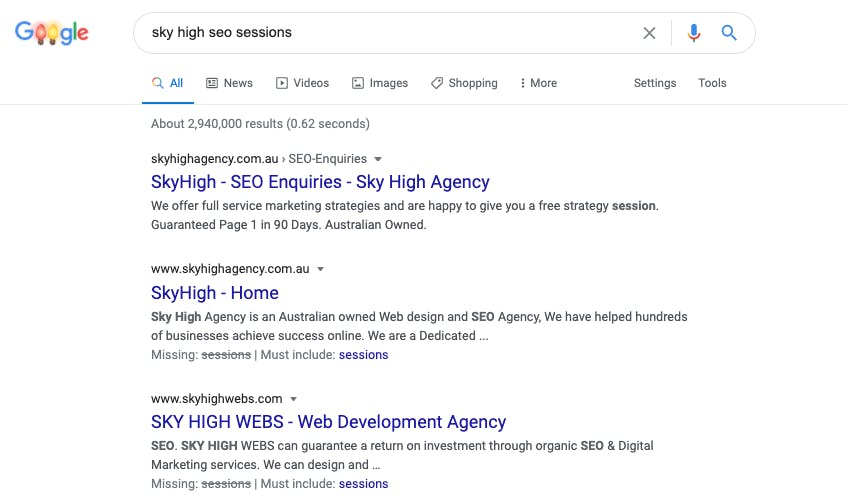
Task: Start voice search with microphone icon
Action: [x=694, y=33]
